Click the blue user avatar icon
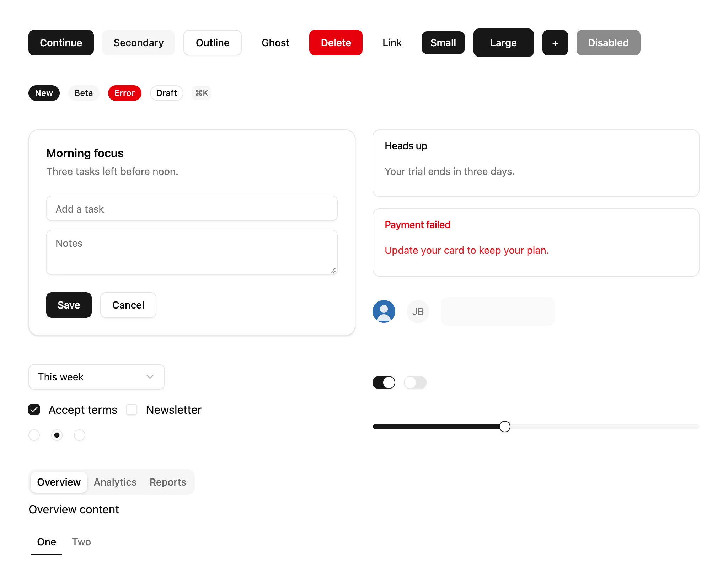Image resolution: width=728 pixels, height=583 pixels. 384,311
